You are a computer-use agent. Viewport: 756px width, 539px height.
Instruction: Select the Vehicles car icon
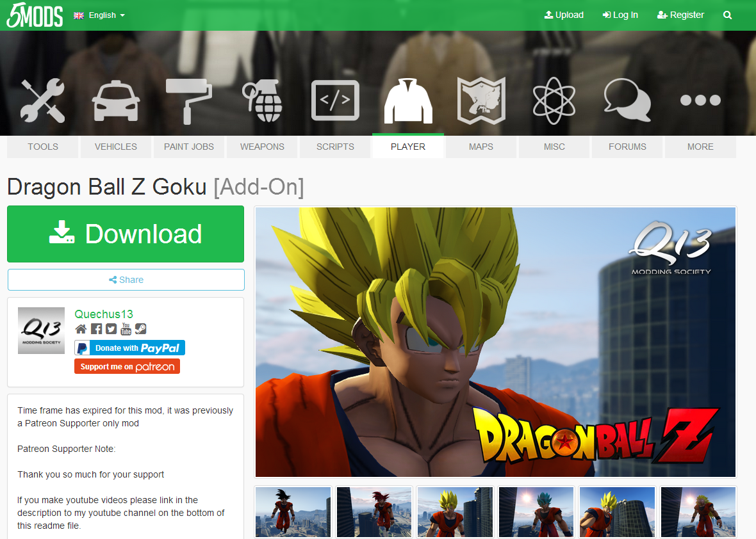pos(116,101)
